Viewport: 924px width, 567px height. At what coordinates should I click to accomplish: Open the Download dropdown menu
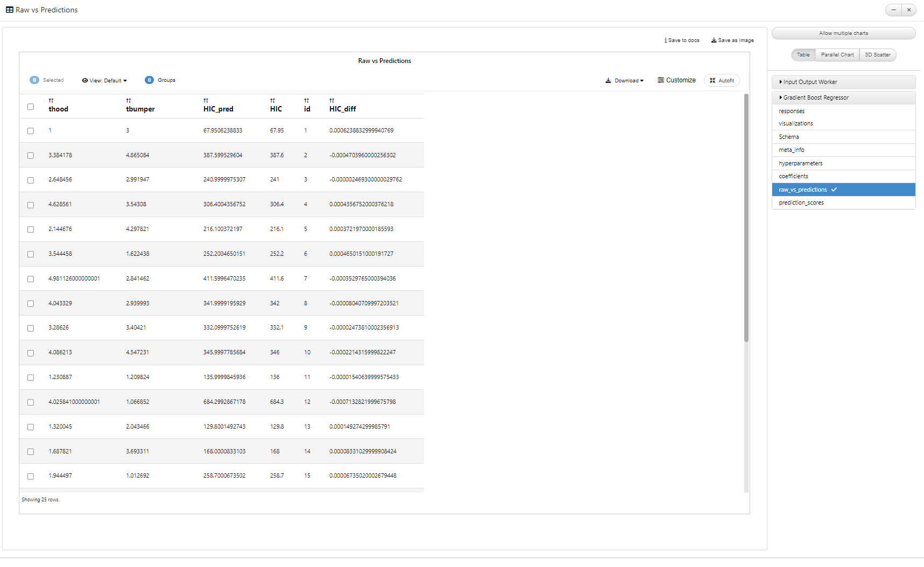(624, 81)
